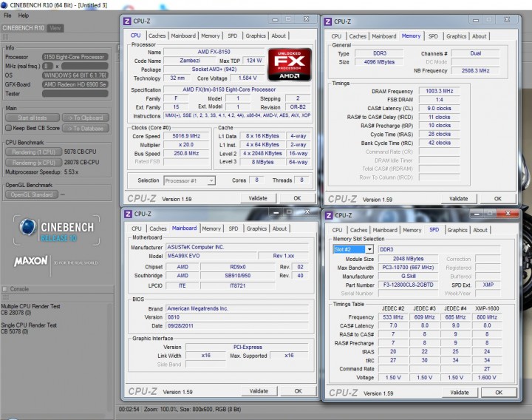Minimize the CPU-Z window showing CPU tab
The image size is (532, 420).
tap(275, 20)
